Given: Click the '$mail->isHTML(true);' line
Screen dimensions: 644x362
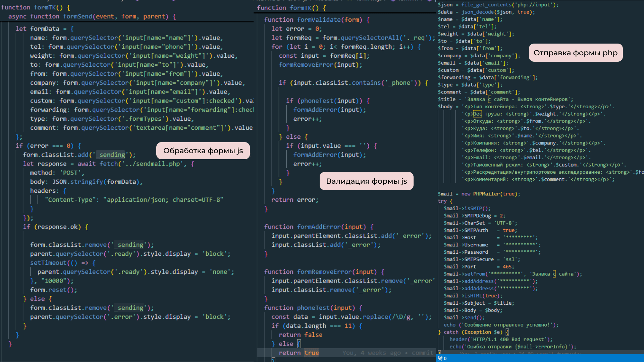Looking at the screenshot, I should (473, 296).
